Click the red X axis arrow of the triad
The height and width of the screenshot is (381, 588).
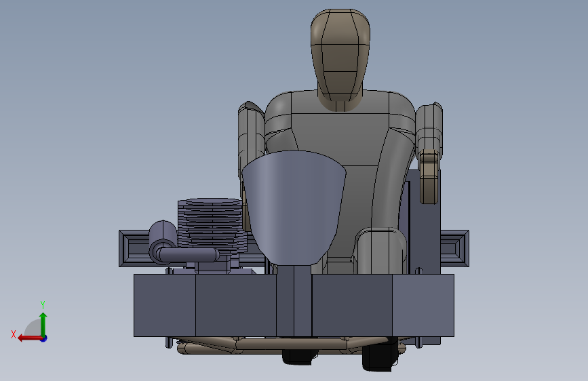tap(30, 338)
